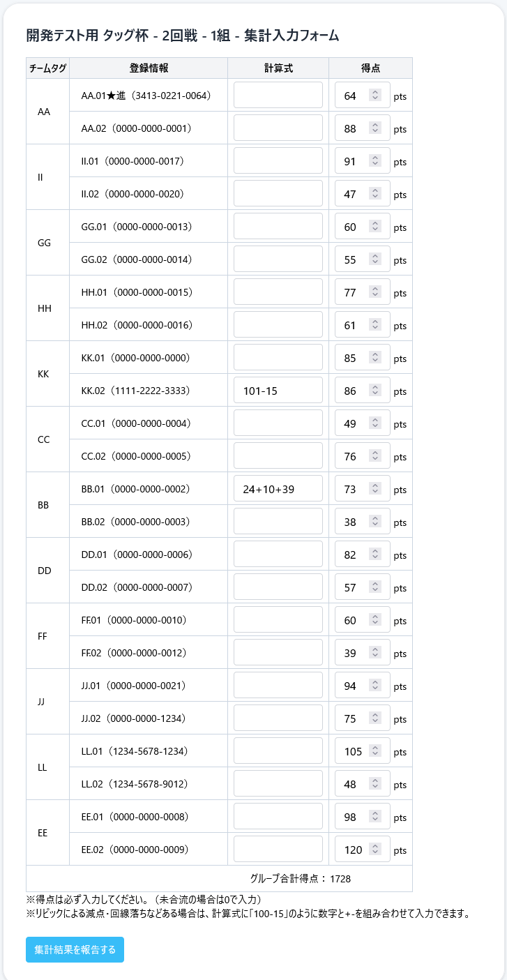Click the HH.01 score input showing 77
Viewport: 507px width, 980px height.
coord(352,292)
